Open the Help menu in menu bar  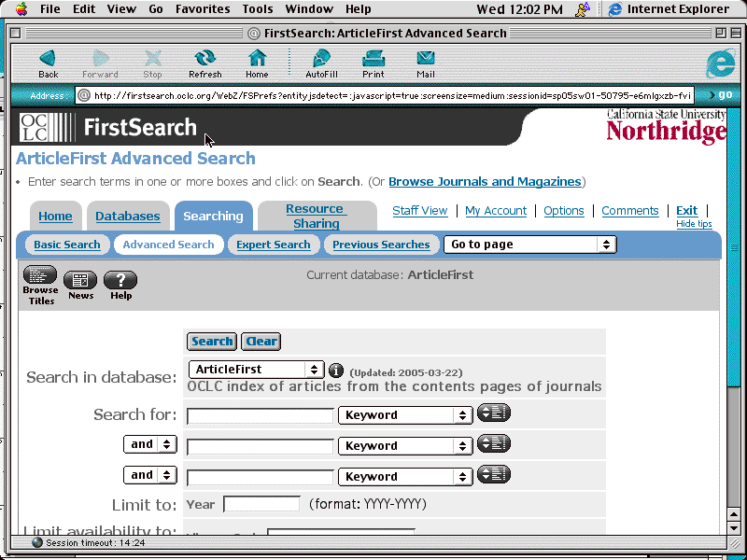pos(359,9)
